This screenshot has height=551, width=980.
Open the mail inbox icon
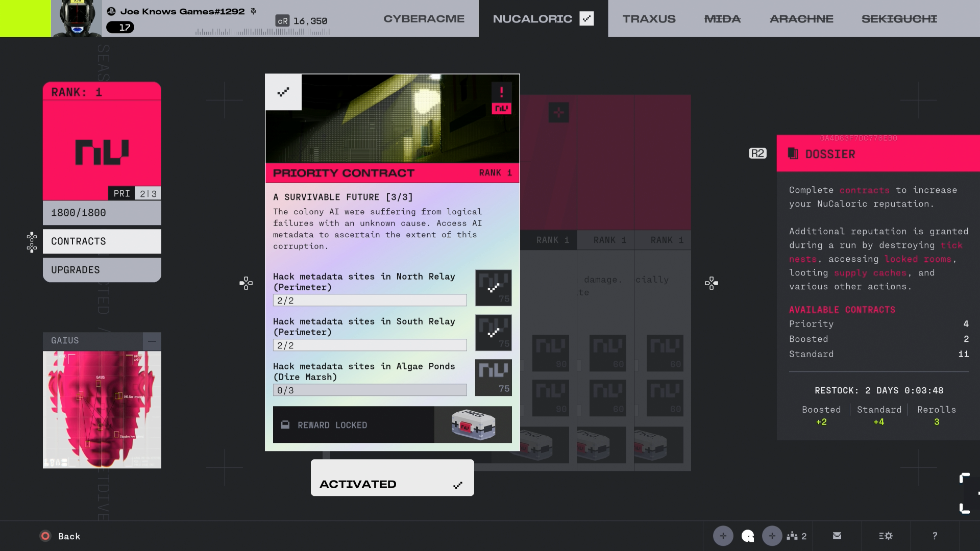(x=837, y=536)
